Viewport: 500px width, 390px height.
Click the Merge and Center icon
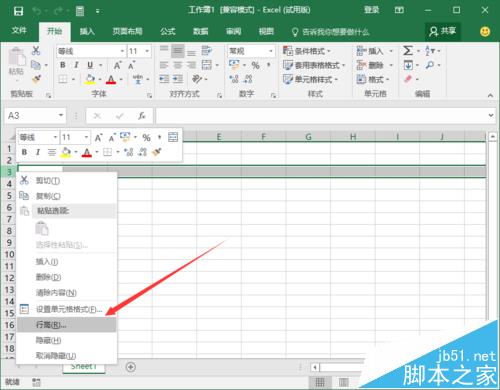(x=207, y=65)
